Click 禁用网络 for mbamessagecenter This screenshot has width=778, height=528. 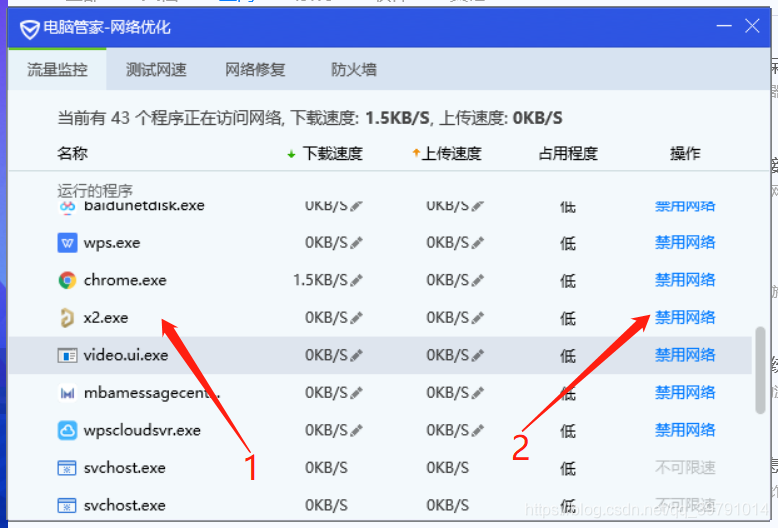[x=685, y=393]
